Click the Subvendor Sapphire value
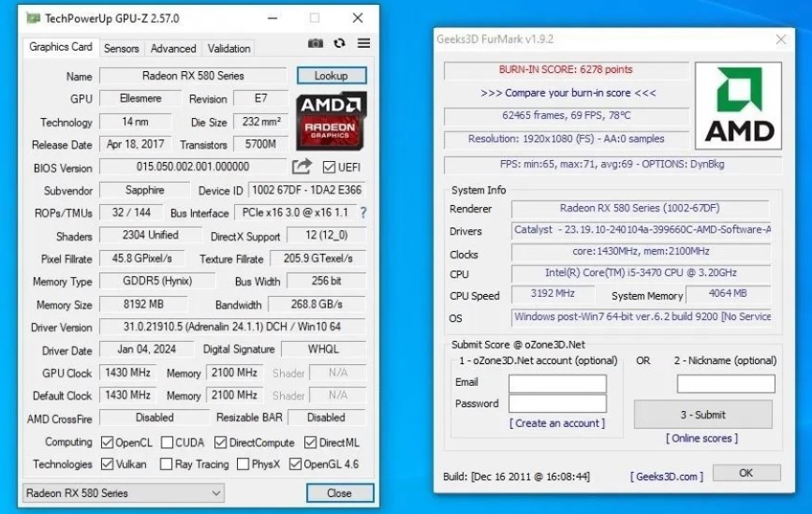 pyautogui.click(x=144, y=190)
